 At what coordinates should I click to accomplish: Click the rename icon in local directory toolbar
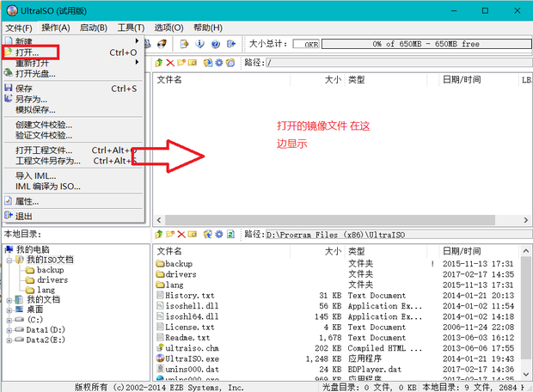click(193, 234)
